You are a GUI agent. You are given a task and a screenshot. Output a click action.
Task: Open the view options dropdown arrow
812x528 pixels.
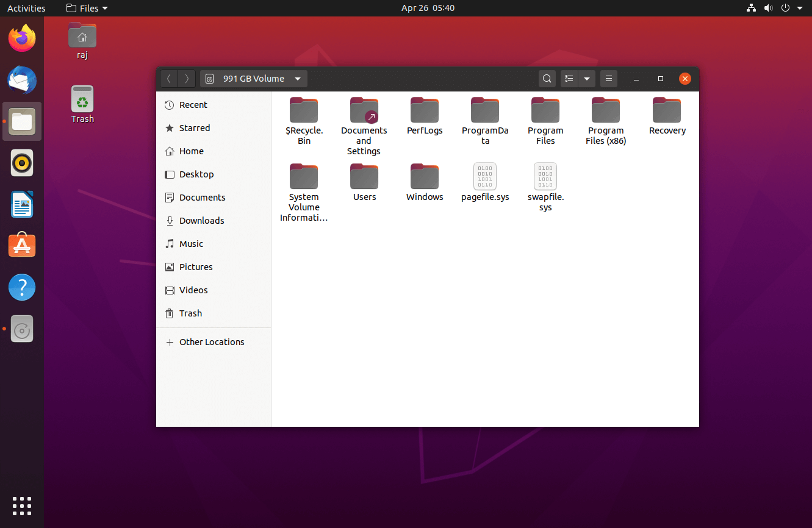coord(586,79)
